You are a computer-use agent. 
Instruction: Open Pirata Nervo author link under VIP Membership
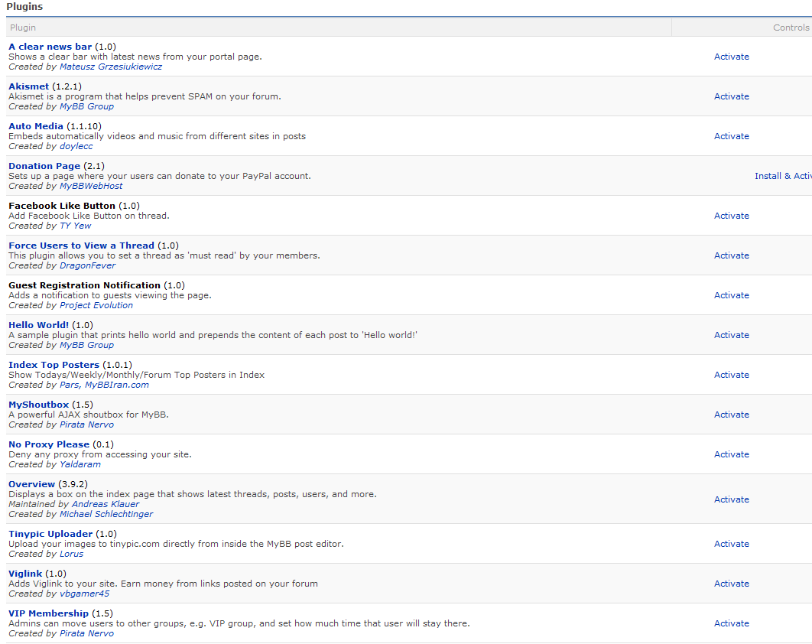pyautogui.click(x=86, y=633)
